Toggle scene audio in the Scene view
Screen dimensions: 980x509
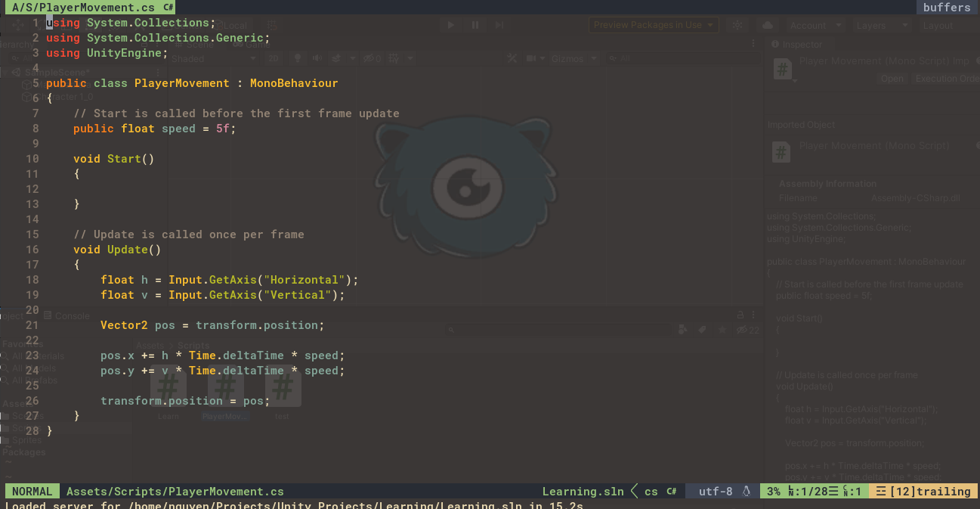tap(317, 57)
